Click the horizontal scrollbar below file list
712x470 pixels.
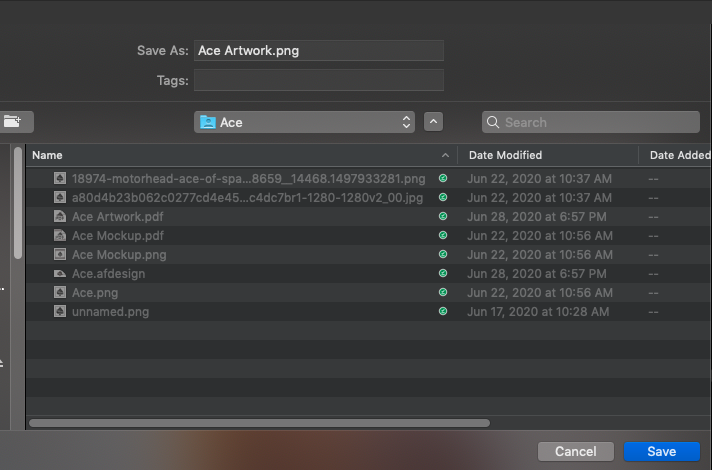[x=259, y=423]
